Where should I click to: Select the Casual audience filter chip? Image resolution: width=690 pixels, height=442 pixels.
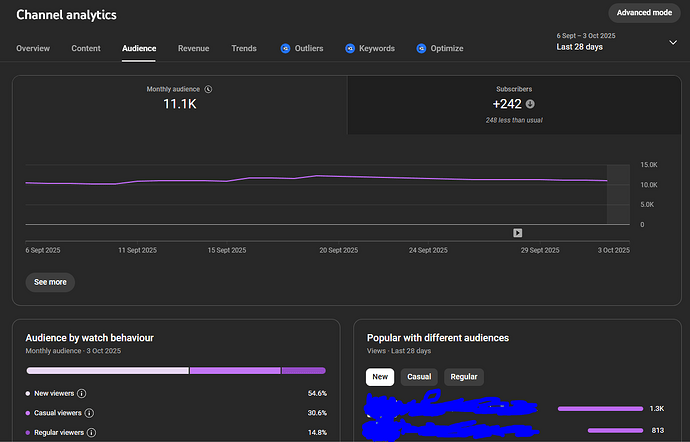419,377
